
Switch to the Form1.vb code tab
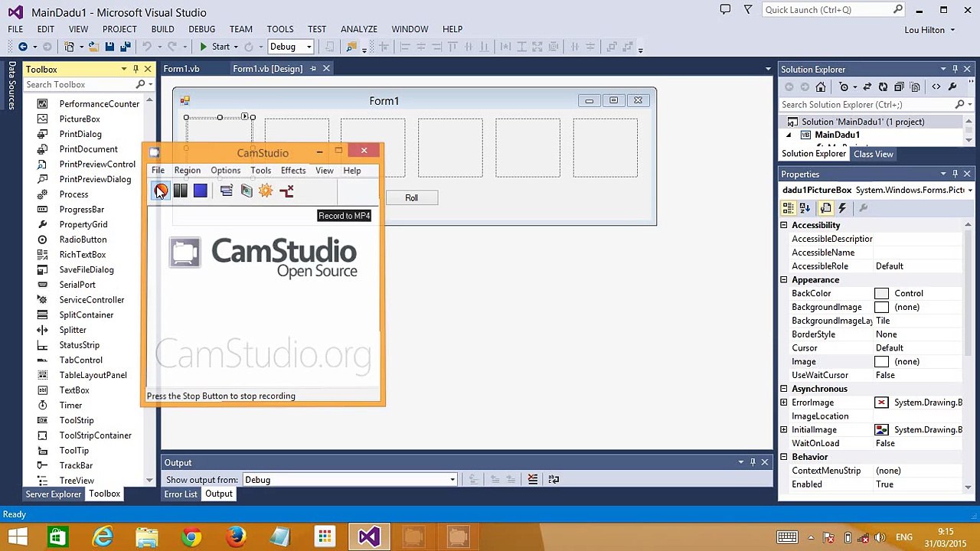(181, 69)
